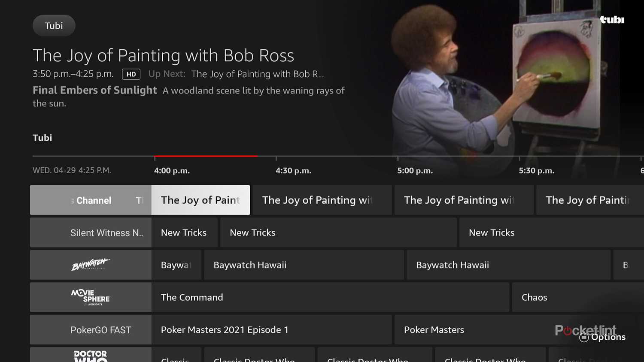Select Baywatch Hawaii in the guide
This screenshot has height=362, width=644.
pyautogui.click(x=303, y=265)
